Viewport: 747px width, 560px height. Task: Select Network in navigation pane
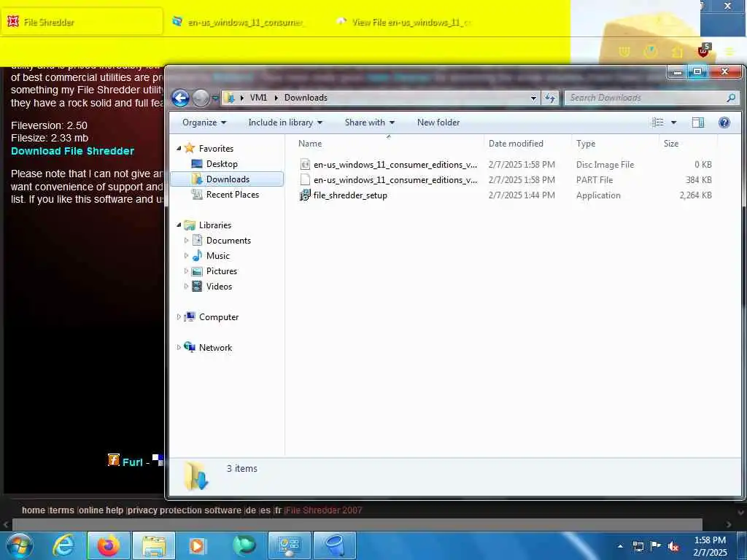[215, 348]
